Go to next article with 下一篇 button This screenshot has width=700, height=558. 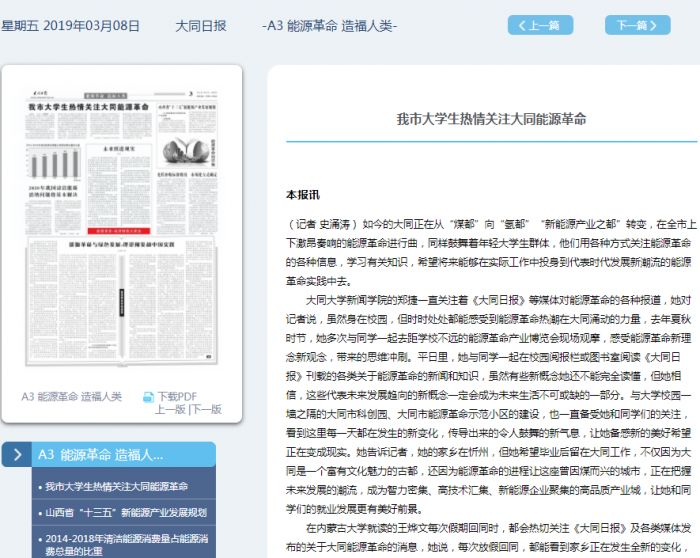tap(637, 25)
